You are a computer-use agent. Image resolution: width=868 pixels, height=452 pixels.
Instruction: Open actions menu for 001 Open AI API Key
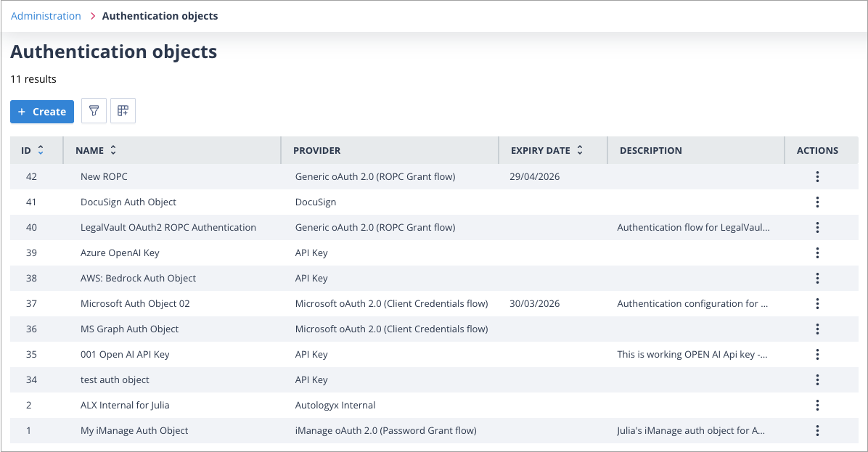pos(817,355)
